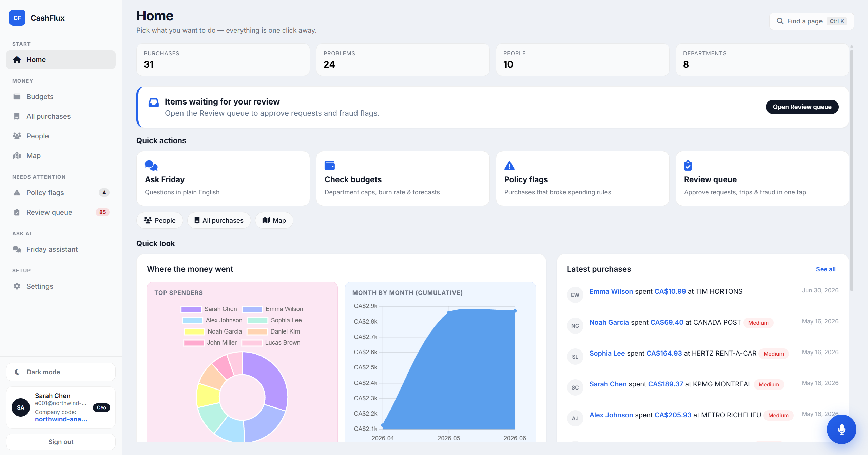Click the Ask Friday chat bubbles icon
868x455 pixels.
(x=151, y=165)
